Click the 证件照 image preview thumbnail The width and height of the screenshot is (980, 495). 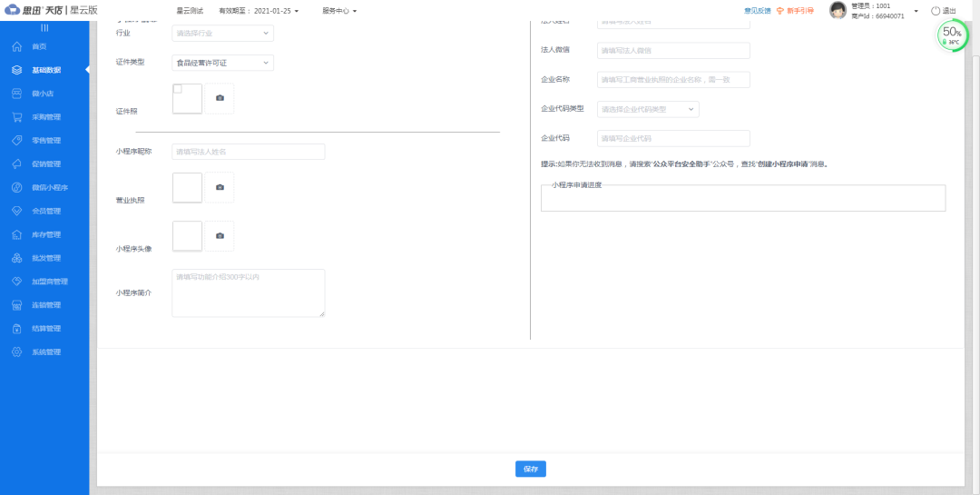(x=187, y=99)
